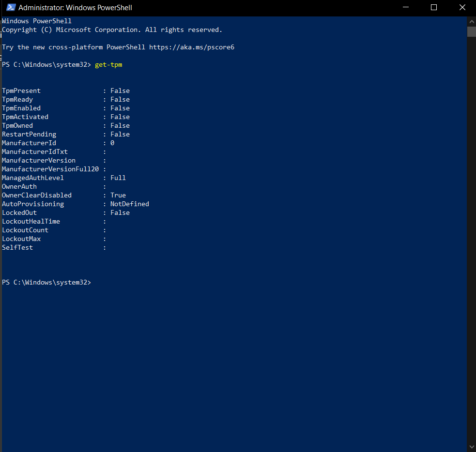Click the 0 value for ManufacturerId
Screen dimensions: 476x452
pyautogui.click(x=112, y=143)
